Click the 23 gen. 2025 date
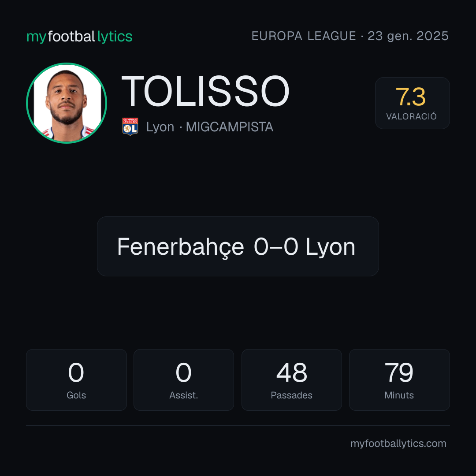The image size is (476, 476). click(x=408, y=36)
